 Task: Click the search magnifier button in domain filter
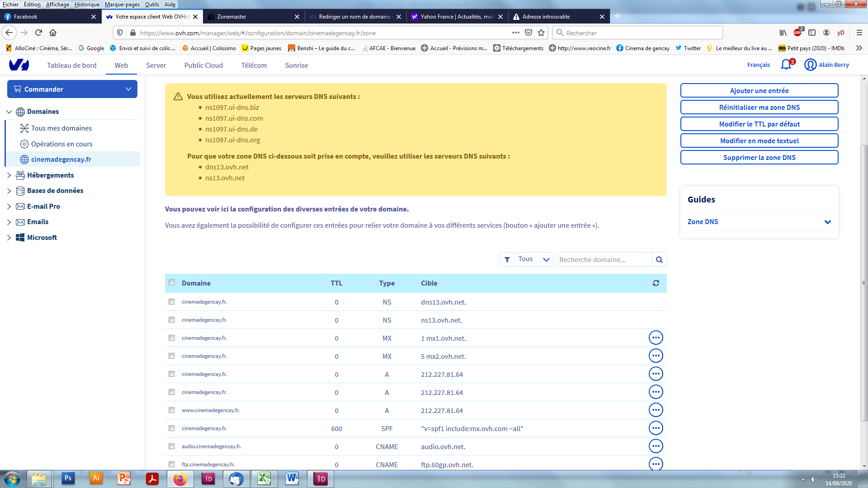(659, 259)
